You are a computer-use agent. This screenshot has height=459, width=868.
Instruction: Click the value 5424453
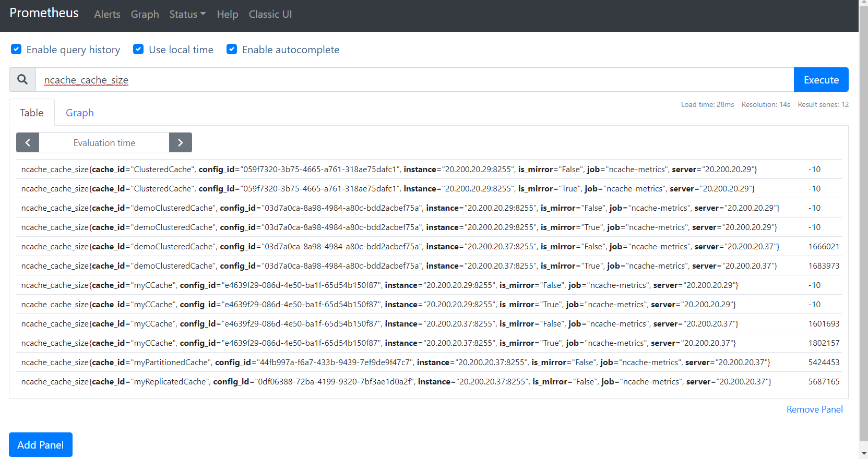(824, 362)
